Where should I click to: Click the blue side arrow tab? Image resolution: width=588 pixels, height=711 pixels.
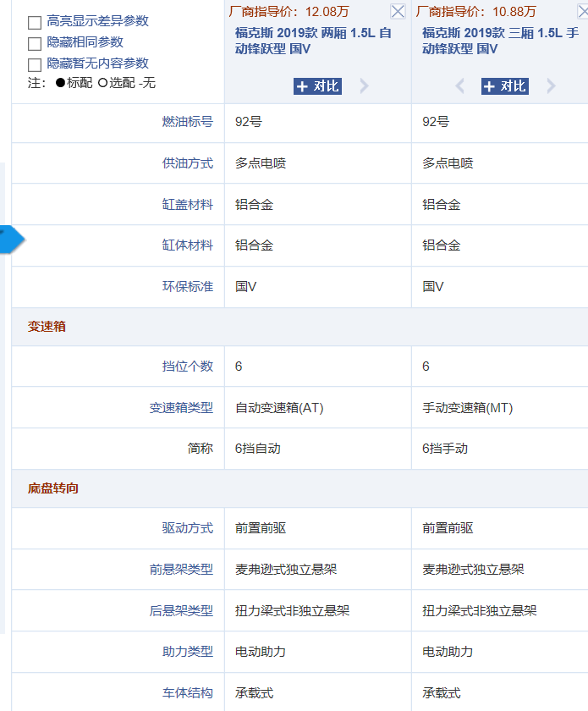pyautogui.click(x=12, y=239)
